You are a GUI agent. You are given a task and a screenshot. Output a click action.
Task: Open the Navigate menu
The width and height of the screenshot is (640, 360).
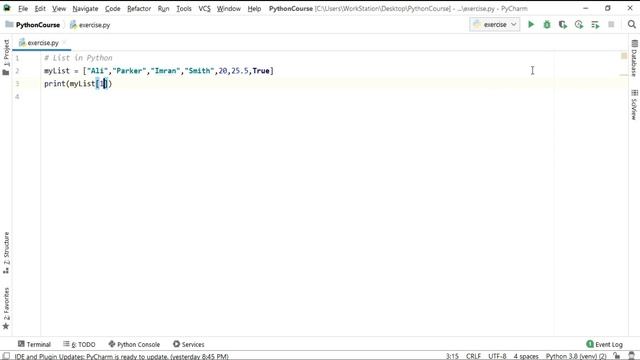[85, 8]
